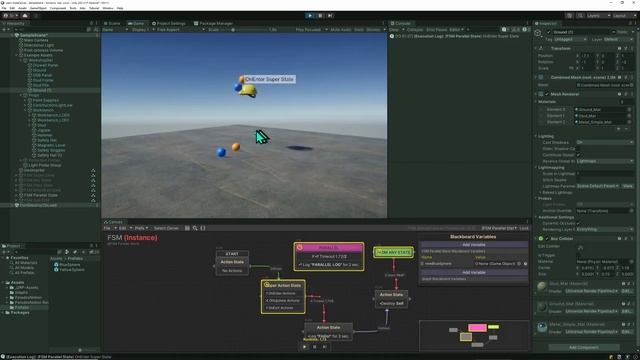Screen dimensions: 640x360
Task: Open the Cast Shadows dropdown
Action: (x=604, y=142)
